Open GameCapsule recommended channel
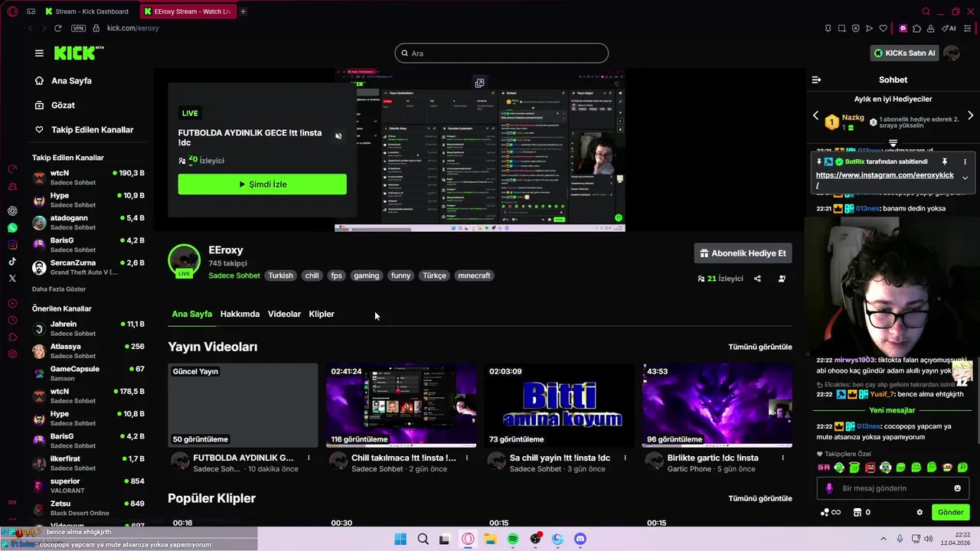This screenshot has height=551, width=980. point(88,373)
